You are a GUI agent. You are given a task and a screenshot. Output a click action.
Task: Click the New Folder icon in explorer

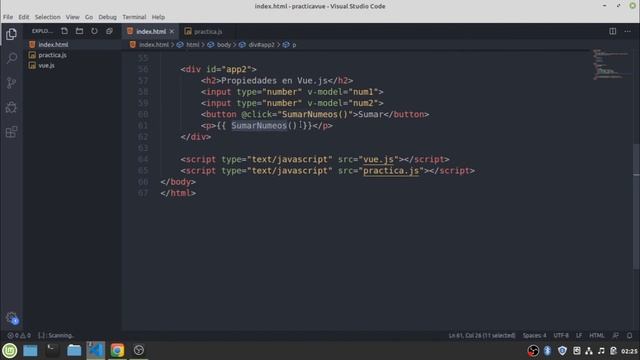tap(80, 31)
